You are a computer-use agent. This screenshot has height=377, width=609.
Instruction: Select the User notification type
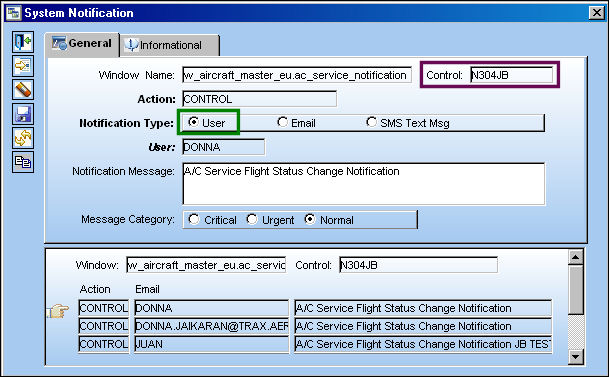point(207,123)
